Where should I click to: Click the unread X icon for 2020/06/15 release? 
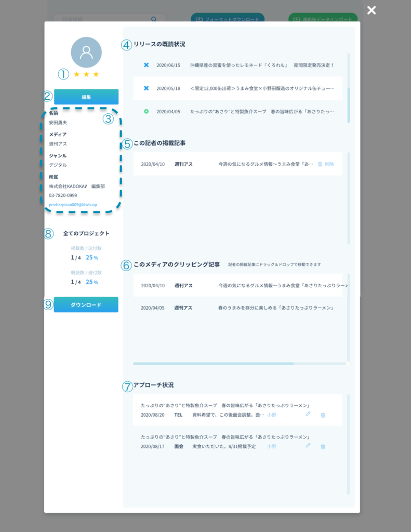coord(146,65)
